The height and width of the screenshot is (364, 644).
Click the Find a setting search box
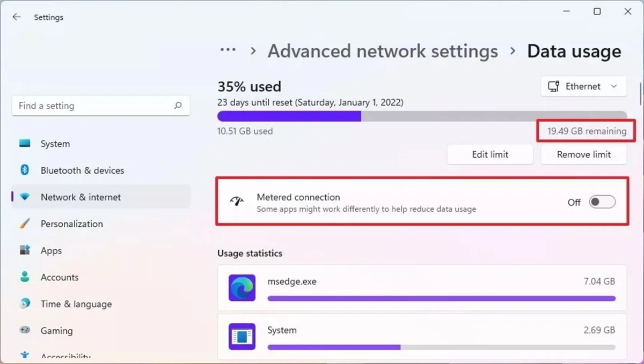coord(94,106)
